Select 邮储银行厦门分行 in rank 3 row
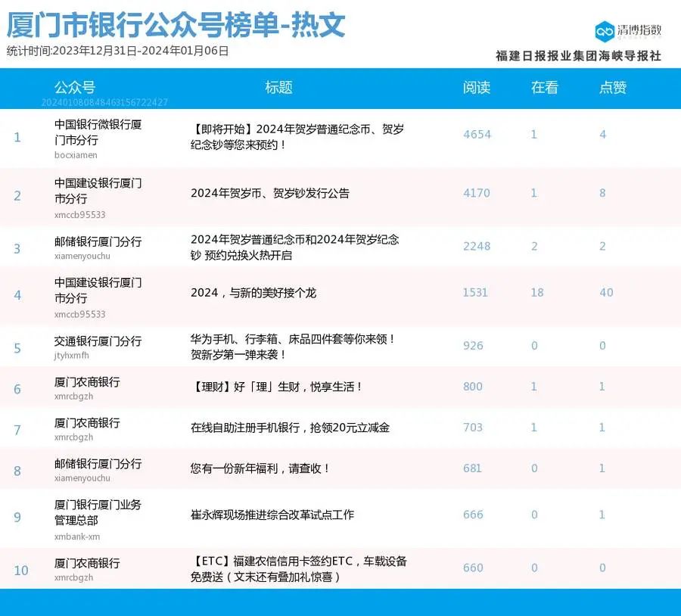This screenshot has height=616, width=681. [98, 241]
